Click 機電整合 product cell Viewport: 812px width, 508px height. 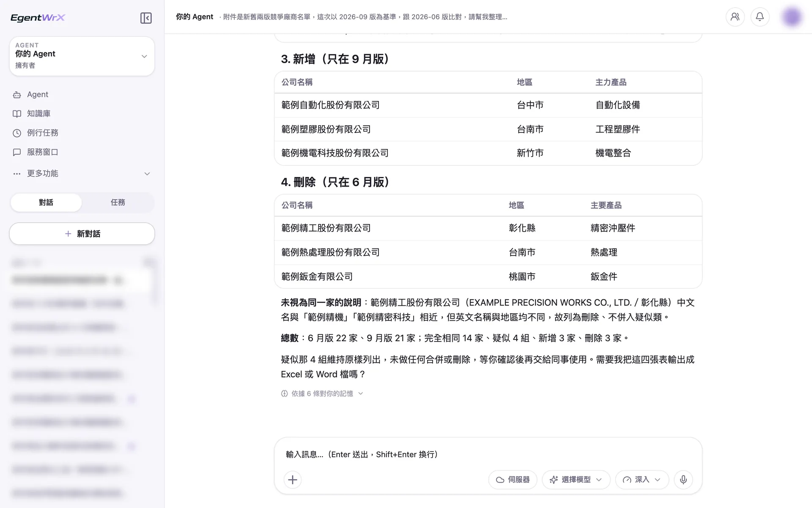coord(613,153)
